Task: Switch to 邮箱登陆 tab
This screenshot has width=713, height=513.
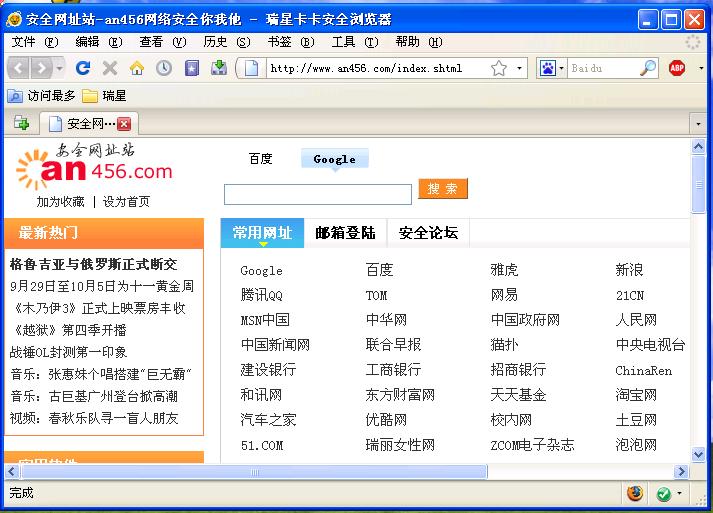Action: (346, 233)
